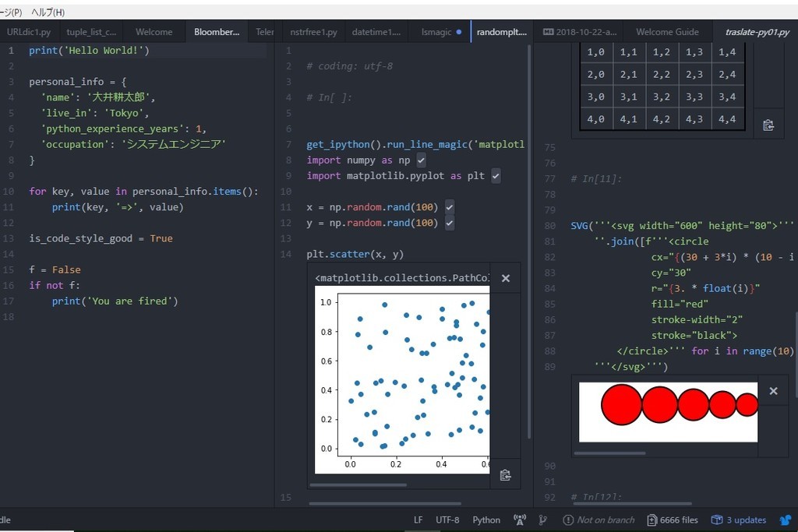Click the "print('Hello World!')" line
This screenshot has height=532, width=798.
(89, 51)
